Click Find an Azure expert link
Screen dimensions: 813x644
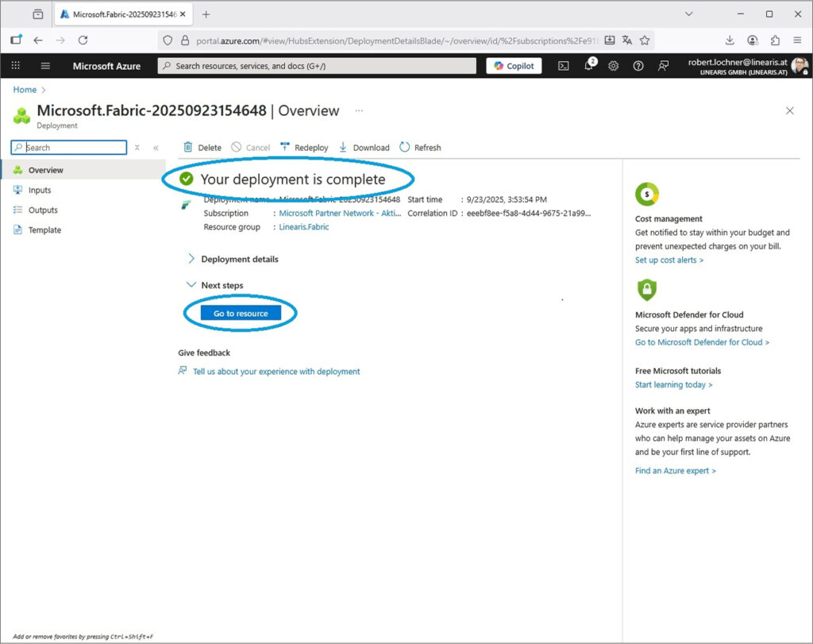pos(675,471)
